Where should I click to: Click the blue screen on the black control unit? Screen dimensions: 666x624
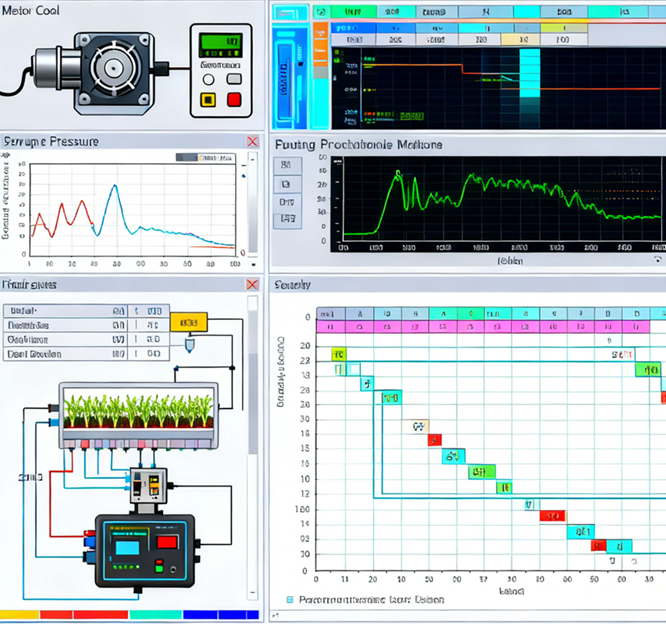tap(127, 547)
